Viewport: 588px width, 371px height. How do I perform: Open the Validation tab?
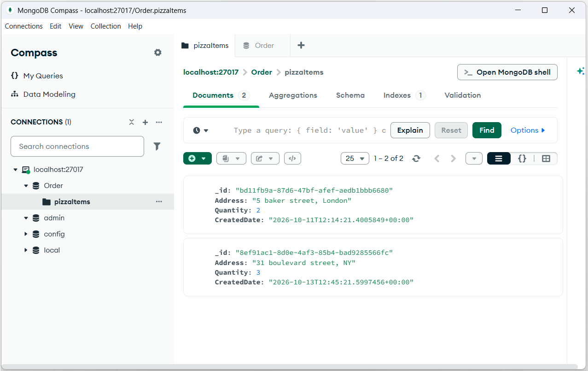click(x=463, y=95)
